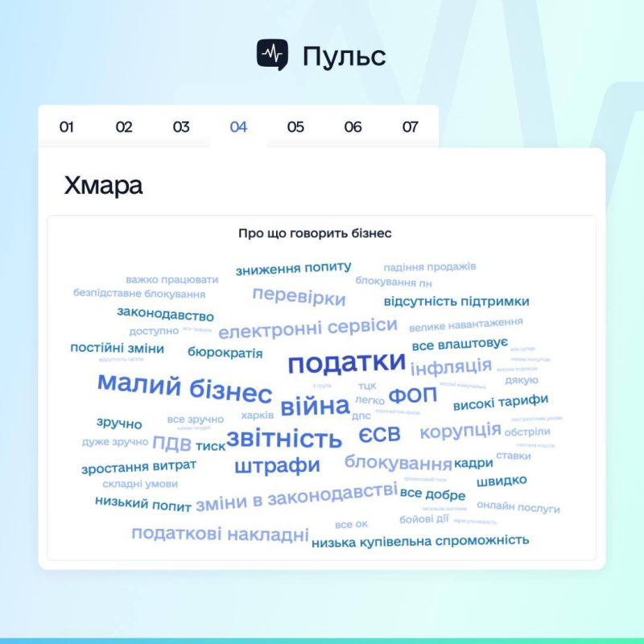
Task: Click податкові накладні in cloud
Action: [x=220, y=534]
